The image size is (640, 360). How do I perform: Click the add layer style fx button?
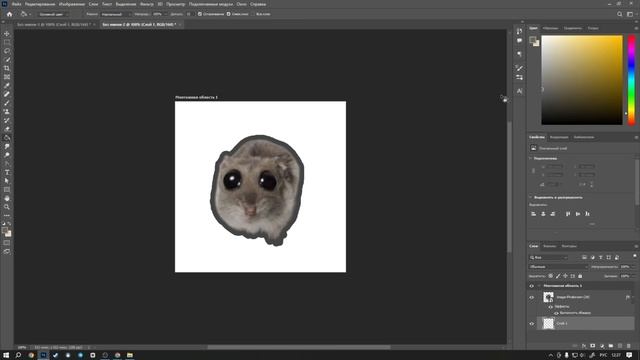point(584,346)
